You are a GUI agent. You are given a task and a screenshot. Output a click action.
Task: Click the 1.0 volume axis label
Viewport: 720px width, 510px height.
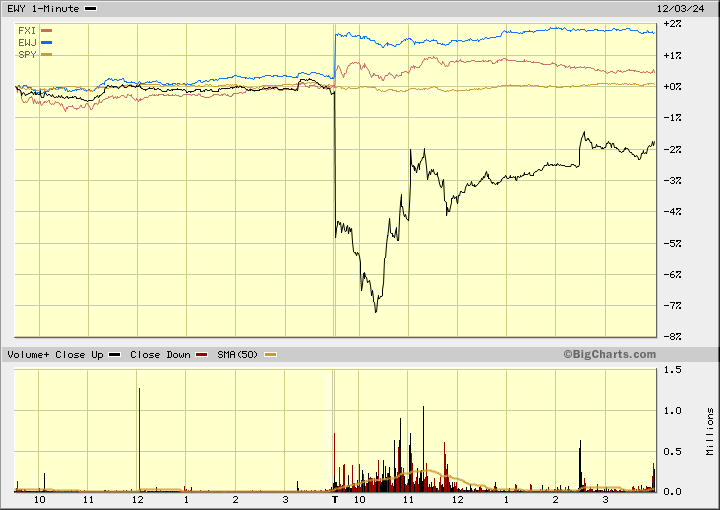[673, 411]
